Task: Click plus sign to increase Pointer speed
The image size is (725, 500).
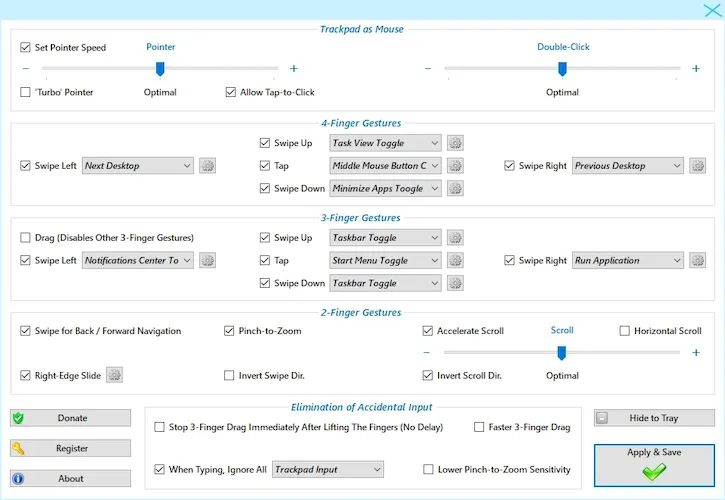Action: tap(293, 69)
